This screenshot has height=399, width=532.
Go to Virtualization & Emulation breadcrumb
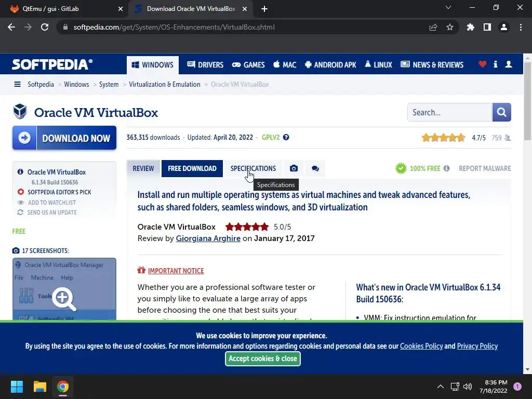165,84
